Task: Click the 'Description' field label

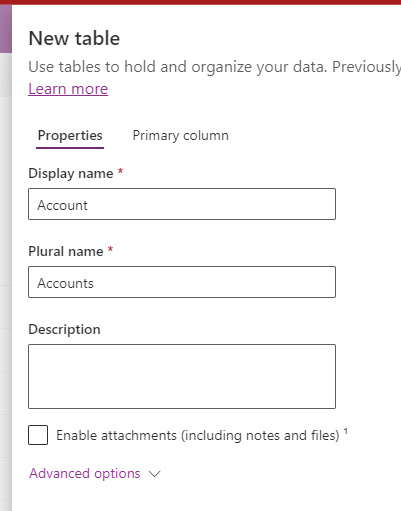Action: coord(64,330)
